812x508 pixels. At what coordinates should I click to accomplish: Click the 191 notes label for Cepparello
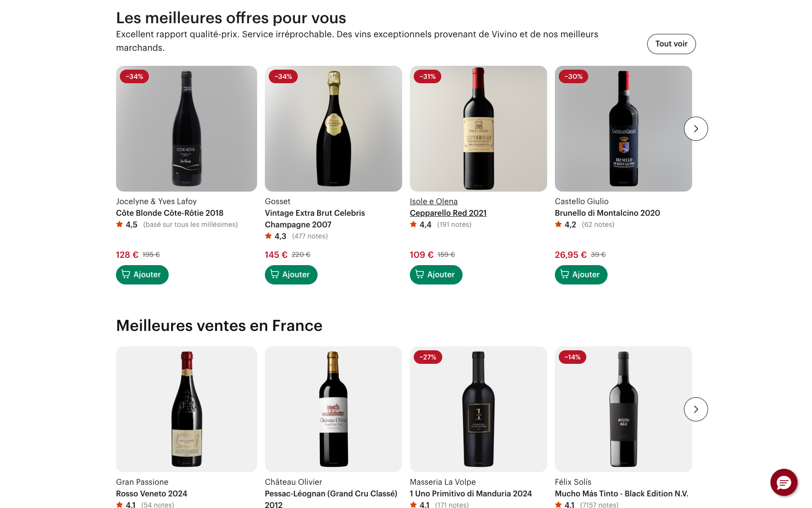454,224
